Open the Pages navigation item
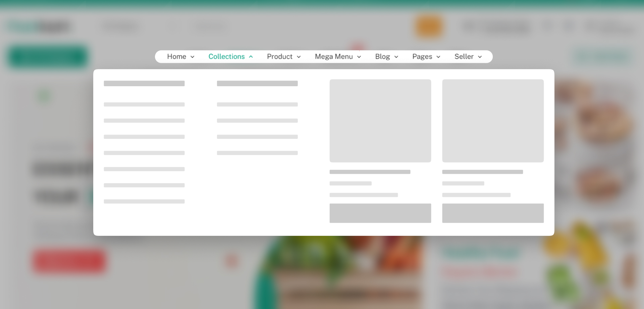The width and height of the screenshot is (644, 309). click(422, 57)
